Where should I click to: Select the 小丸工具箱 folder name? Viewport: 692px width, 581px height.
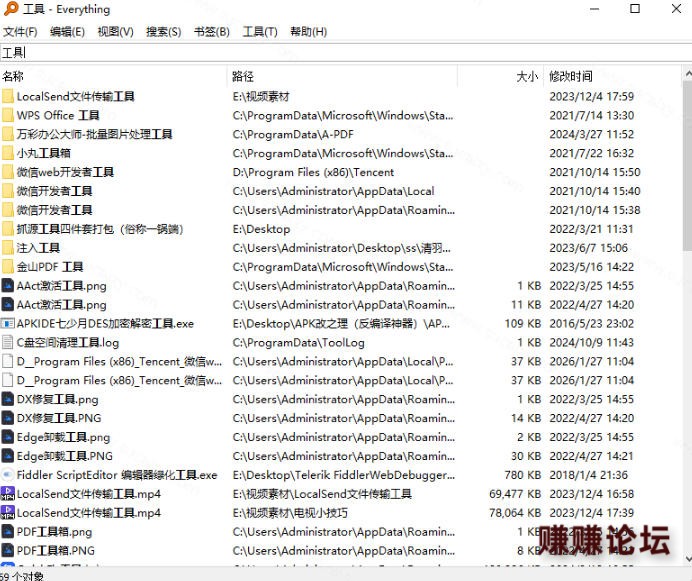(44, 153)
